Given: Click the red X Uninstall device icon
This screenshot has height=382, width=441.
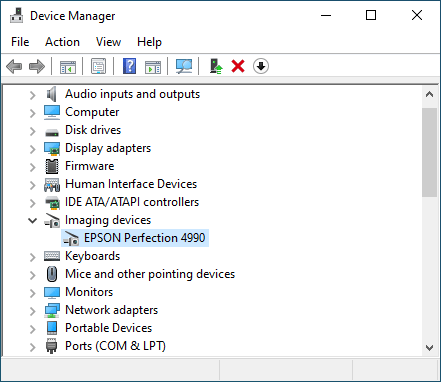Looking at the screenshot, I should [x=238, y=66].
